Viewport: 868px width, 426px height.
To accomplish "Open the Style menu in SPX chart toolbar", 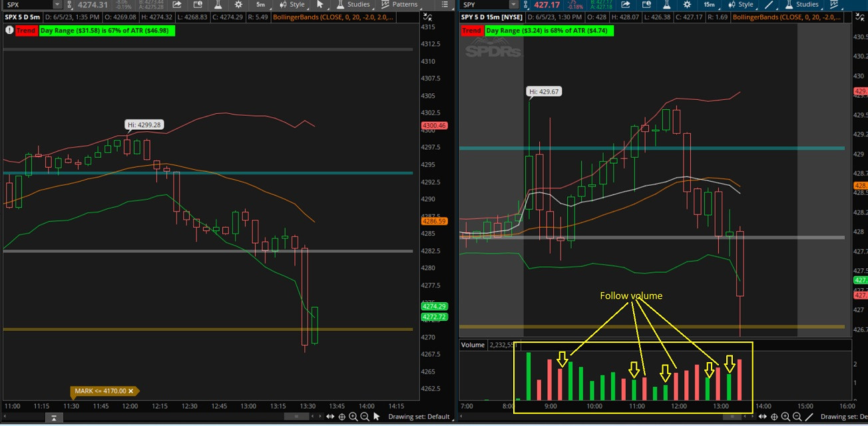I will pyautogui.click(x=292, y=5).
